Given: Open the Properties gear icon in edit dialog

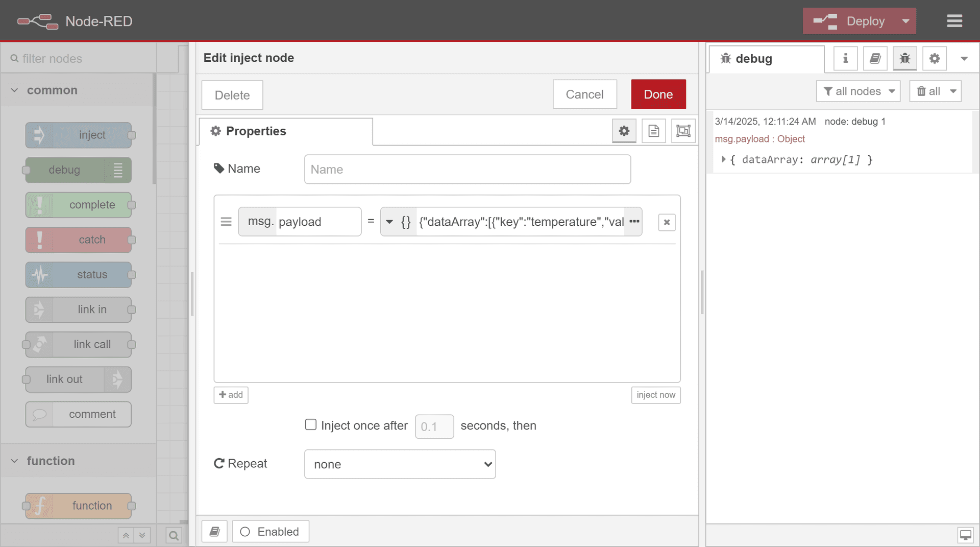Looking at the screenshot, I should pyautogui.click(x=624, y=131).
